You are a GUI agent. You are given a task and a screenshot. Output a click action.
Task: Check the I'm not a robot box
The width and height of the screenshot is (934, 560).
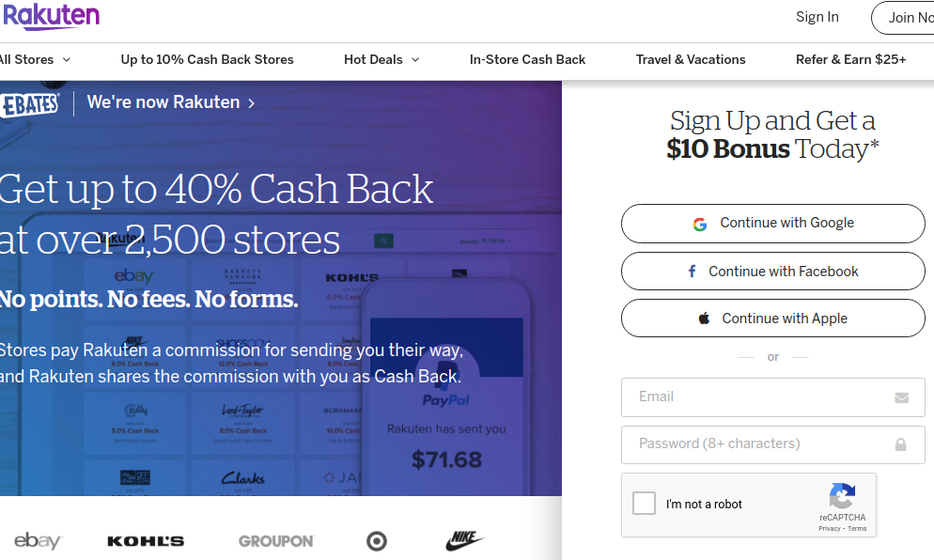coord(644,504)
